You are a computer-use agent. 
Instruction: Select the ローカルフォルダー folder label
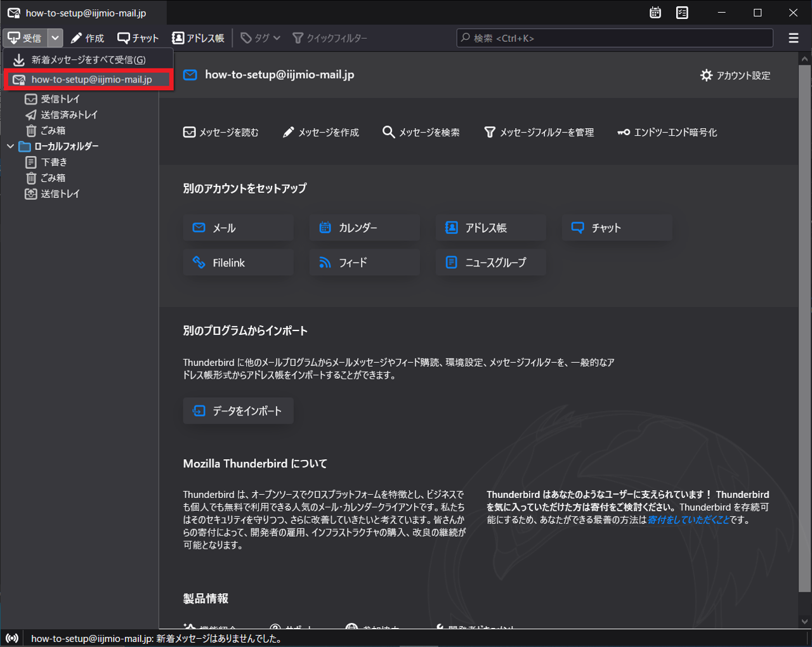tap(66, 147)
